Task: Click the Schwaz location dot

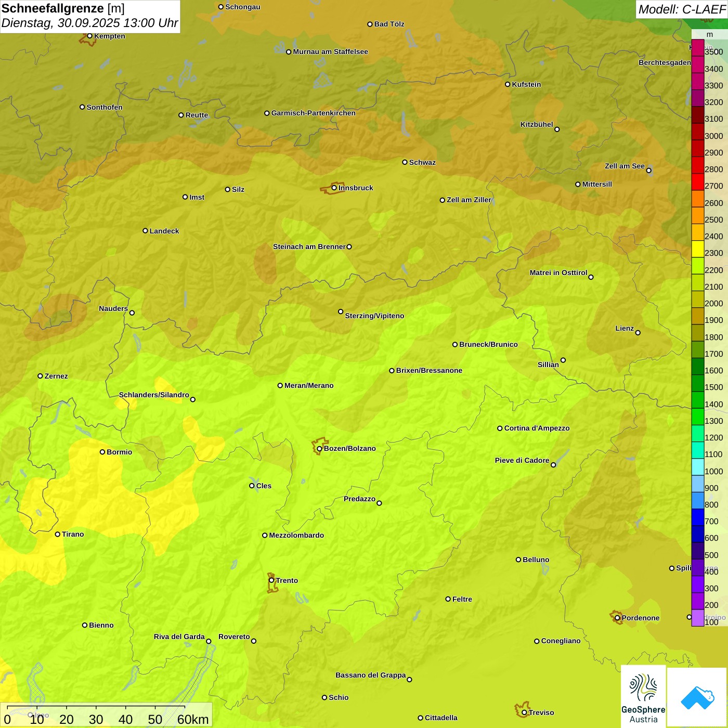Action: coord(405,162)
